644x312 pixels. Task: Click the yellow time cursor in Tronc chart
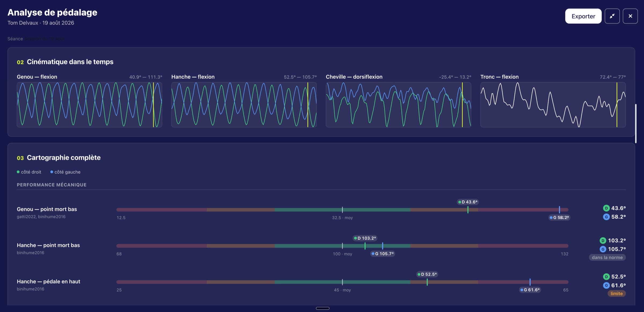point(617,105)
